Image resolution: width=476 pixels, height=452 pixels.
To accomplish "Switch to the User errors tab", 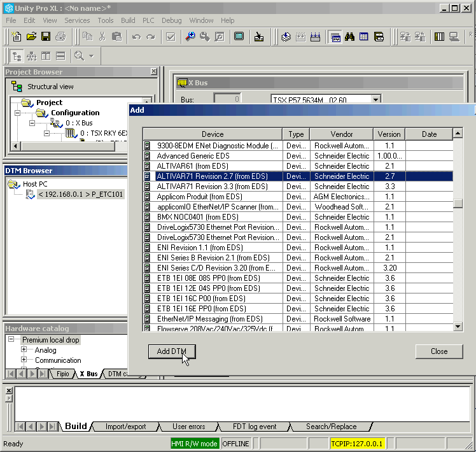I will pyautogui.click(x=188, y=427).
